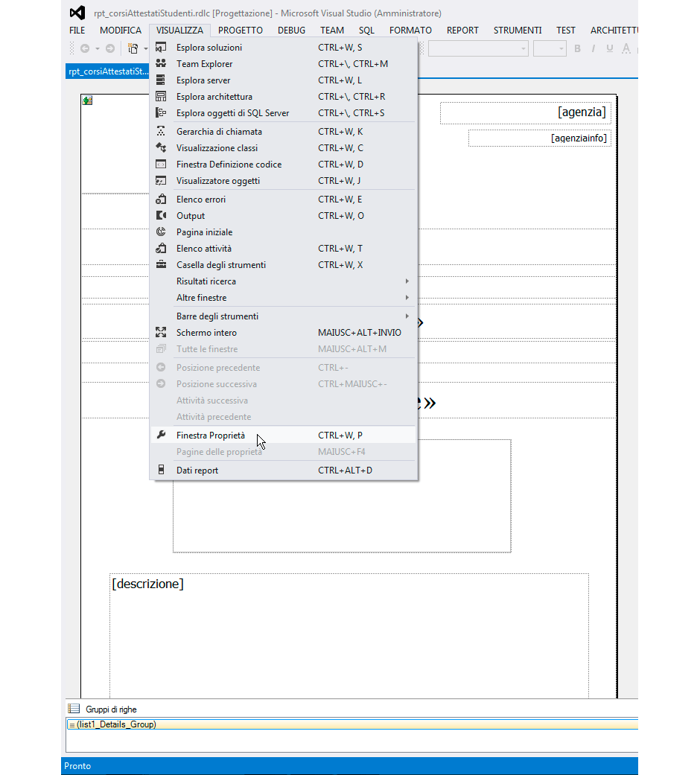Click the Esplora architettura icon

(x=161, y=96)
